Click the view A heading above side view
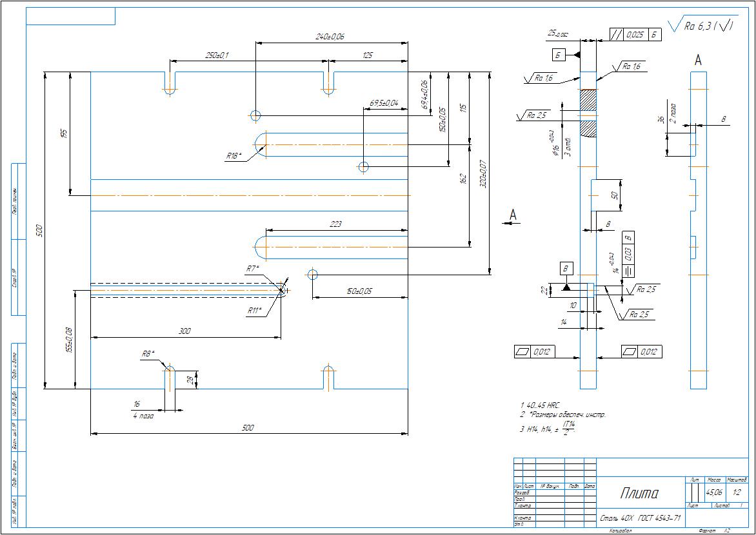 698,61
